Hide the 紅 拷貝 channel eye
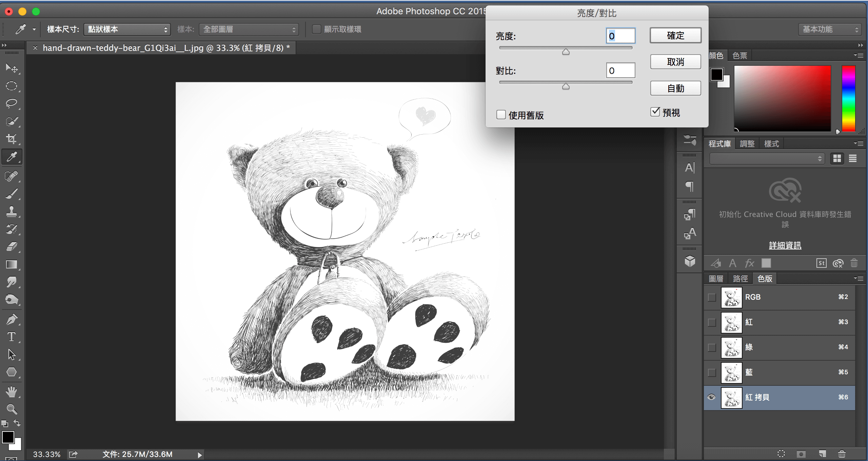Image resolution: width=868 pixels, height=461 pixels. click(x=711, y=397)
